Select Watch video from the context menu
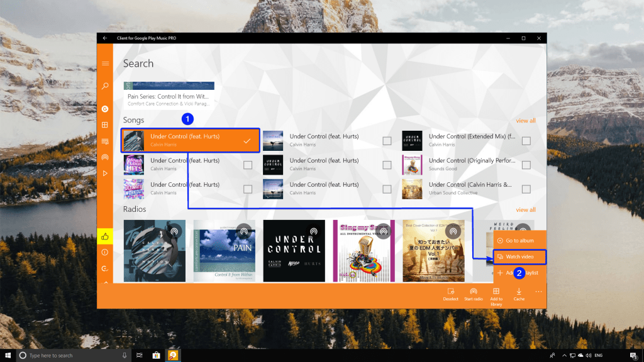This screenshot has width=644, height=362. point(519,256)
